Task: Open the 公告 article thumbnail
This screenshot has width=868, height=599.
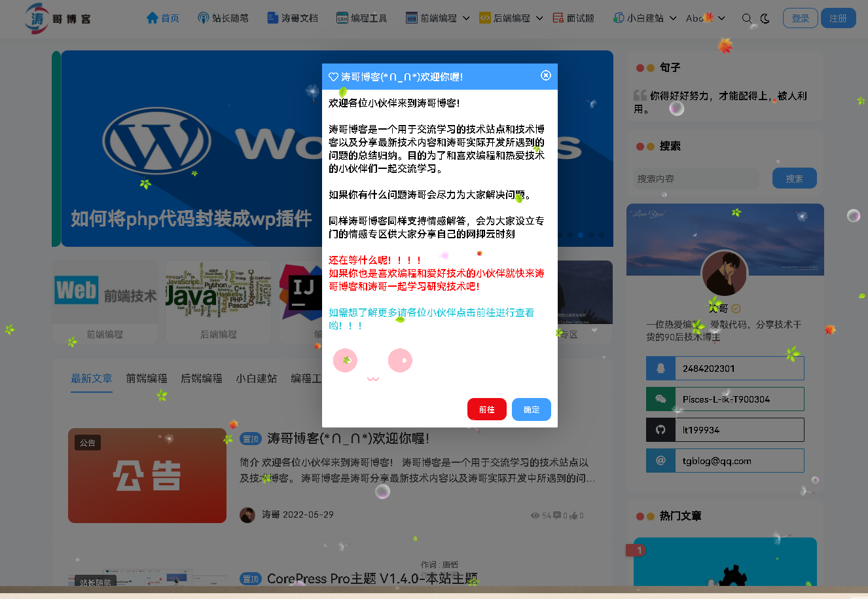Action: pyautogui.click(x=147, y=476)
